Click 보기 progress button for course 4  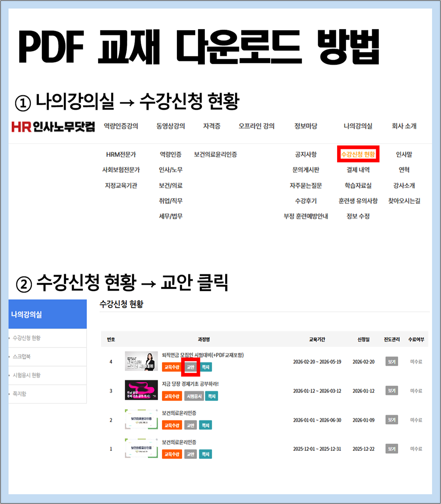pyautogui.click(x=392, y=361)
